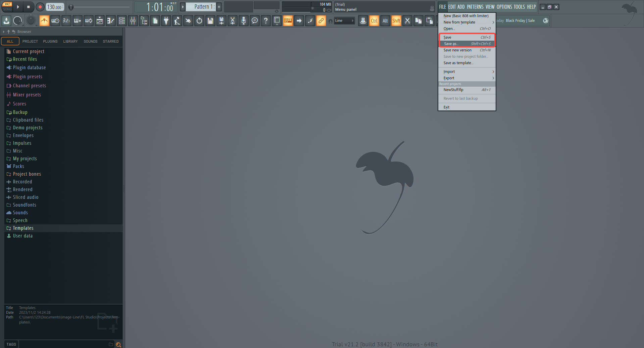Open the Mixer from the toolbar
The image size is (644, 348).
[x=133, y=20]
